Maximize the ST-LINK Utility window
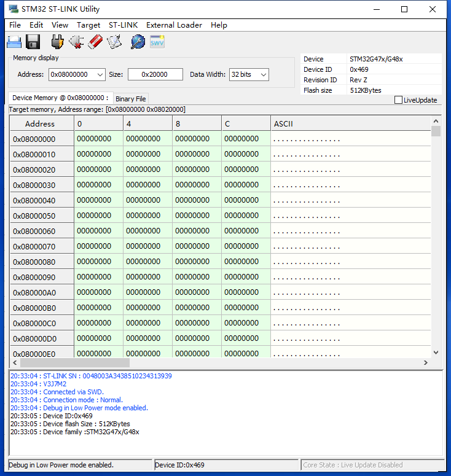Screen dimensions: 451x476 click(404, 9)
